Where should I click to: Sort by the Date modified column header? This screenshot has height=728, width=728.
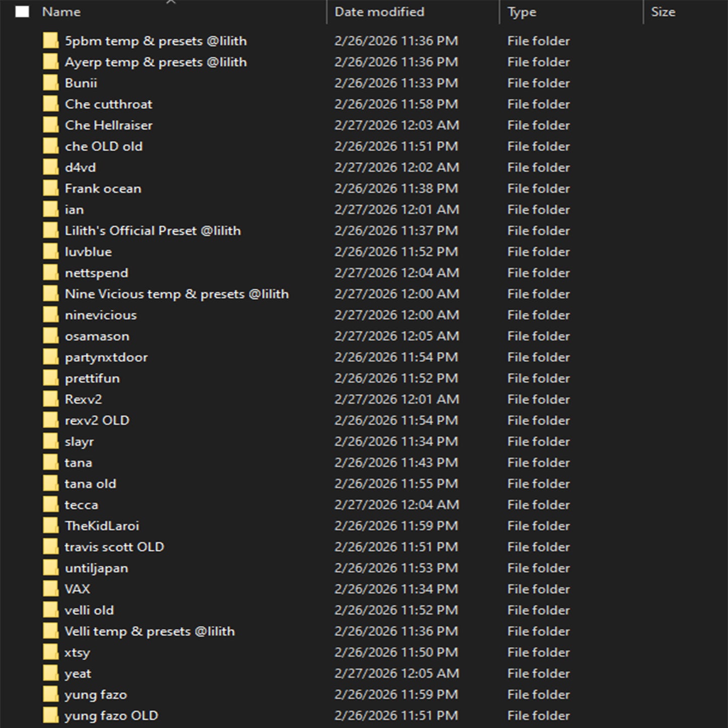pyautogui.click(x=379, y=12)
